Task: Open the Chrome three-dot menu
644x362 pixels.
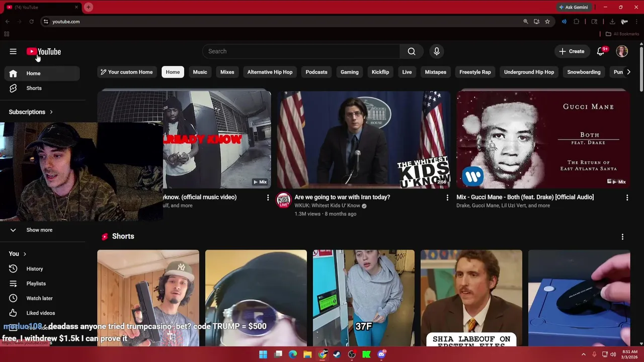Action: [x=637, y=22]
